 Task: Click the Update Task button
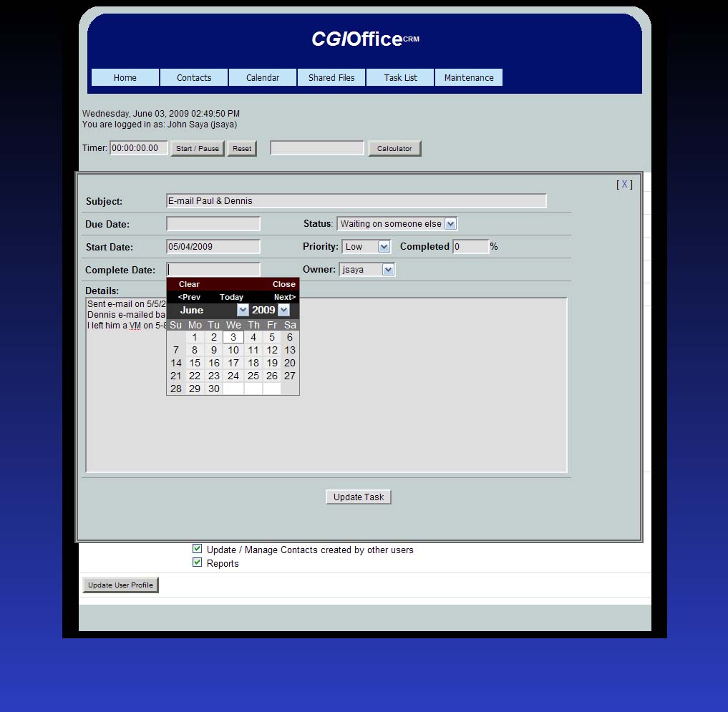pyautogui.click(x=359, y=497)
